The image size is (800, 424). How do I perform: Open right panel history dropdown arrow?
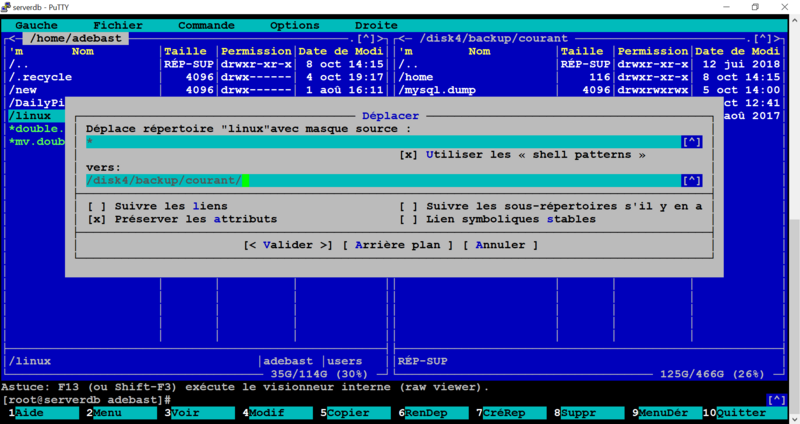762,38
